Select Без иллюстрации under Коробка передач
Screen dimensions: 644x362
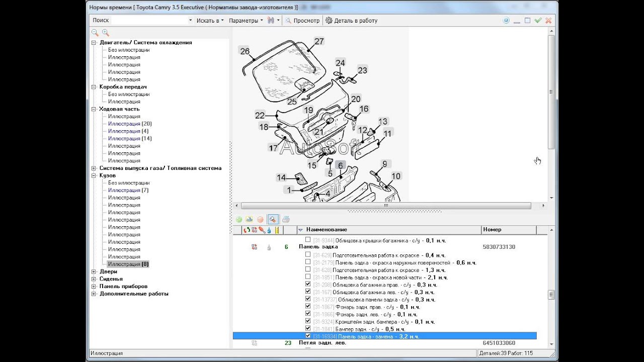(129, 95)
